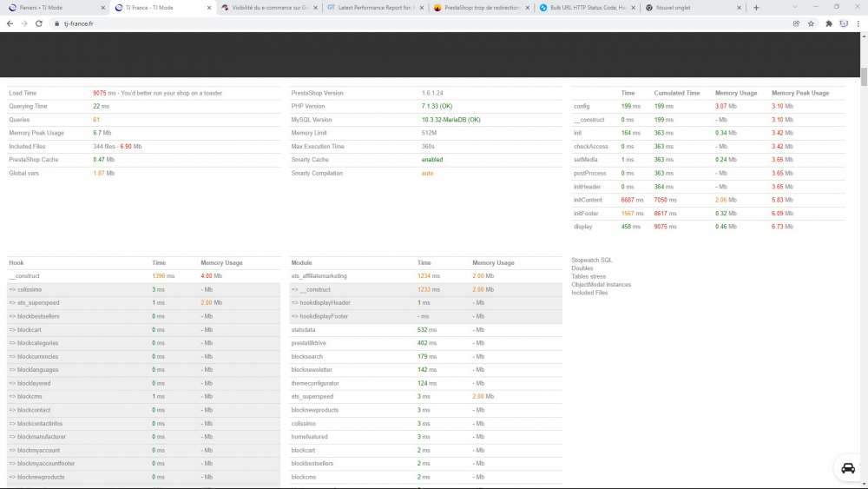Image resolution: width=868 pixels, height=489 pixels.
Task: Close the Paniers • TJ Mode tab
Action: 103,8
